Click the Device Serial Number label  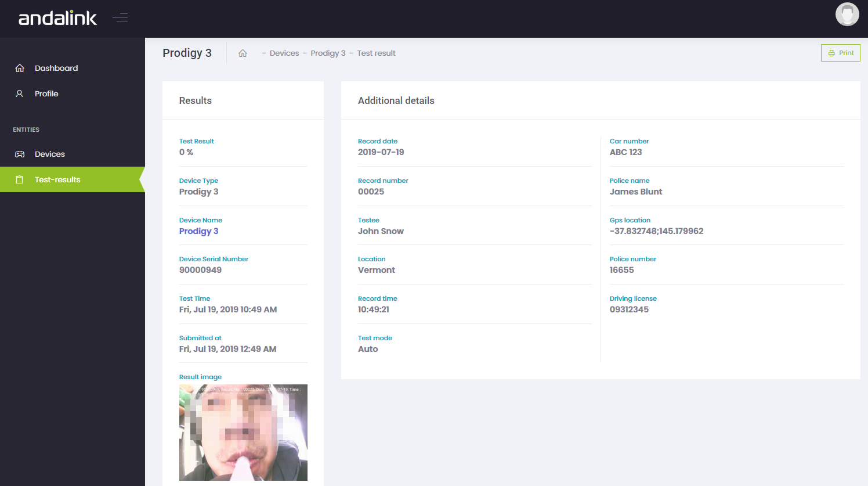(214, 259)
